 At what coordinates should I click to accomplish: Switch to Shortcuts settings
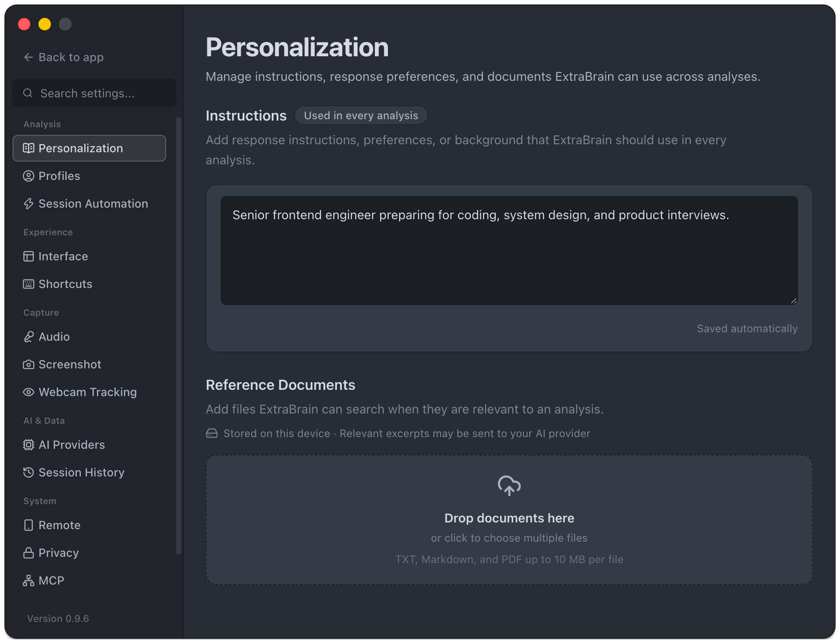tap(89, 284)
